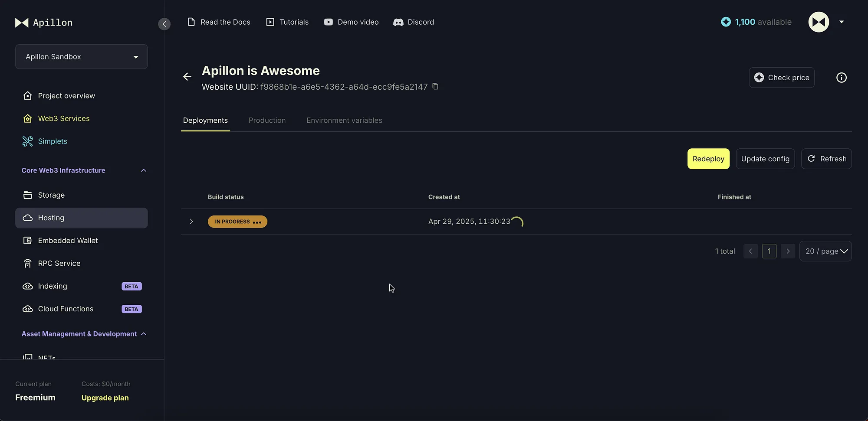Copy the Website UUID
Screen dimensions: 868x421
435,87
